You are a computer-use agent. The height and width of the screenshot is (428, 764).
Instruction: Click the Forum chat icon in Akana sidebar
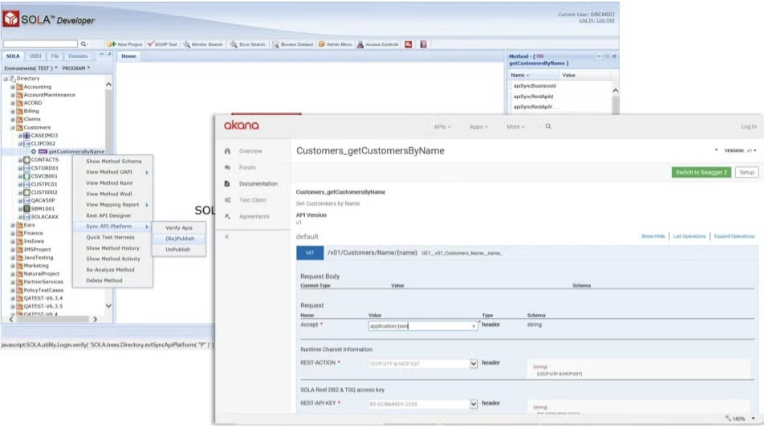coord(228,167)
